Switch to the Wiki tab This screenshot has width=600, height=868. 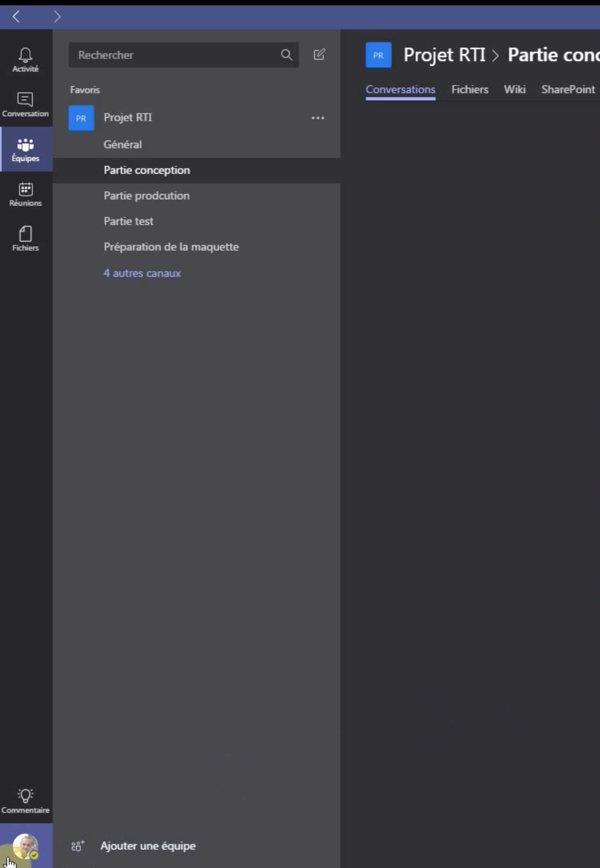(515, 89)
